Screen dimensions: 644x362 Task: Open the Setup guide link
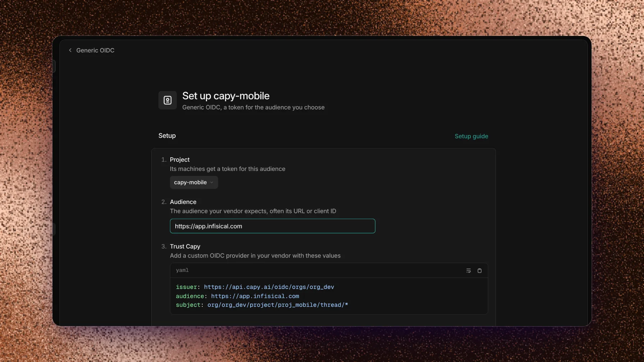click(471, 136)
